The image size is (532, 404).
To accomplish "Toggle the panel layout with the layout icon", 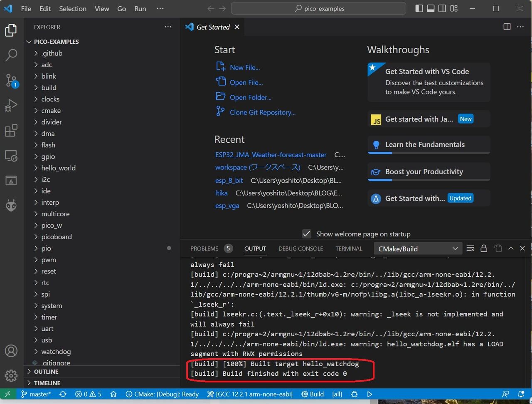I will 454,8.
